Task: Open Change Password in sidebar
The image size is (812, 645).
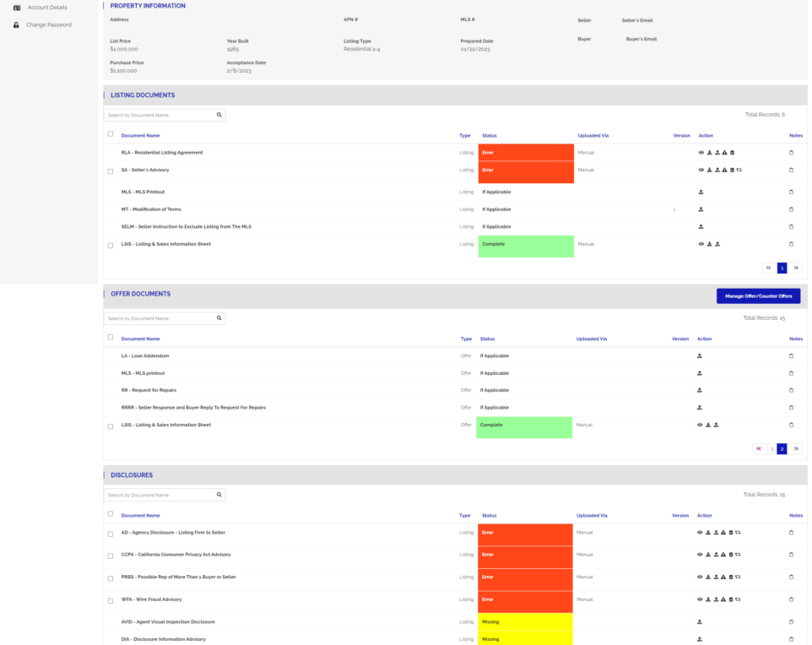Action: pyautogui.click(x=48, y=24)
